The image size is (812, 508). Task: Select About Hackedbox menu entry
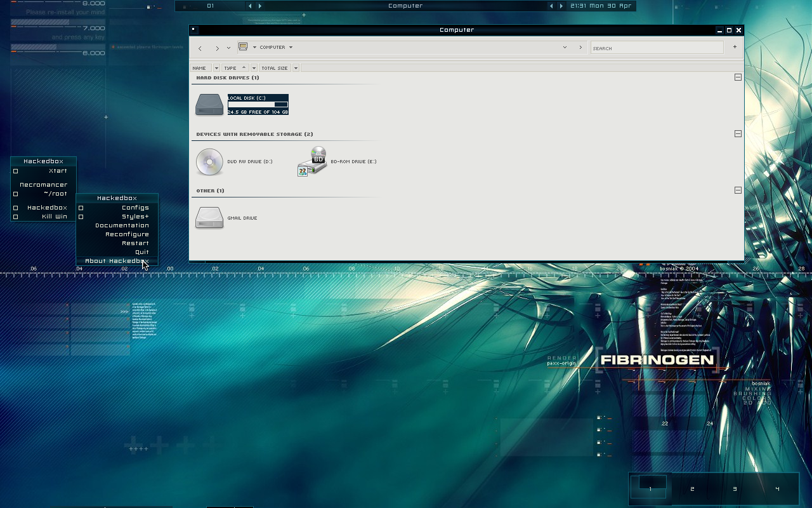pos(117,261)
